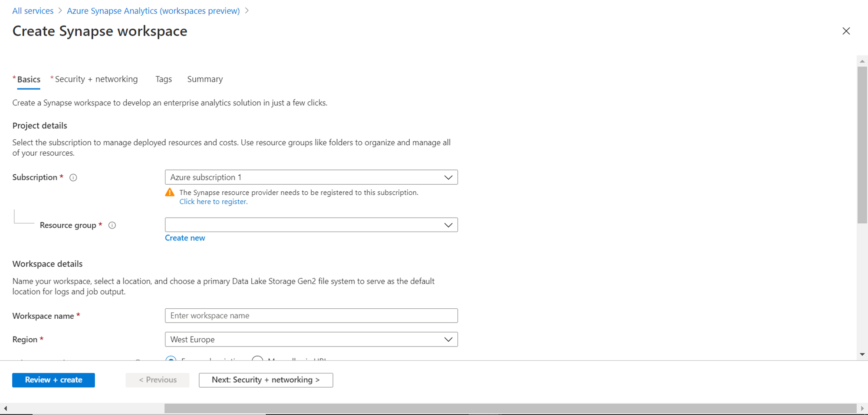868x415 pixels.
Task: Close the Create Synapse workspace pane
Action: (x=846, y=31)
